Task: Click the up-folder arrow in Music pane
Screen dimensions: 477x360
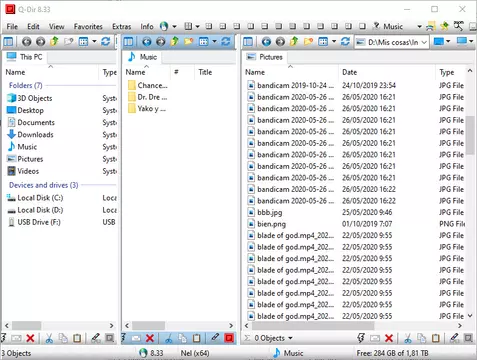Action: [x=174, y=42]
